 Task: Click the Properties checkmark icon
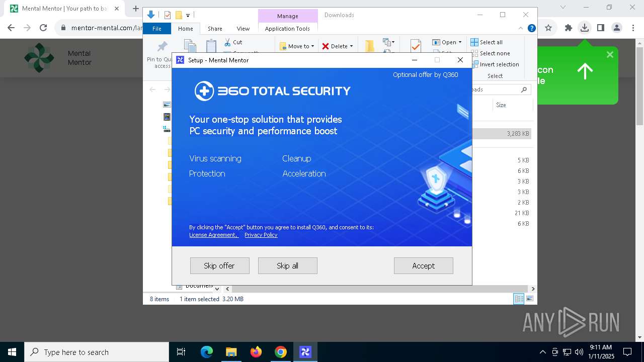tap(416, 46)
